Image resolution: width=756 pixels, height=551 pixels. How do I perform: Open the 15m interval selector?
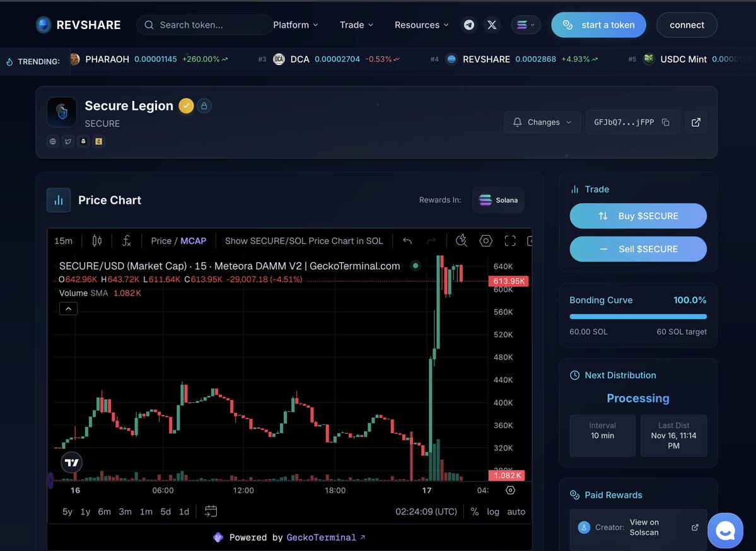point(63,241)
